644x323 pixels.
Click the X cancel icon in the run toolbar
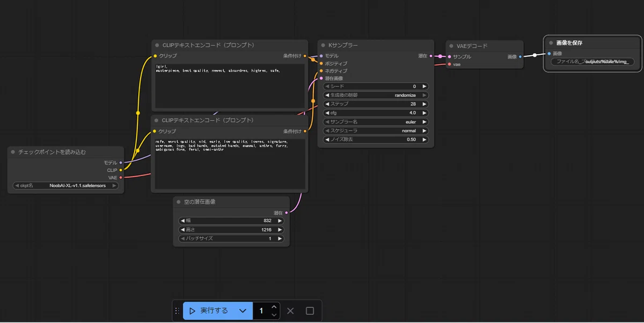pos(290,311)
